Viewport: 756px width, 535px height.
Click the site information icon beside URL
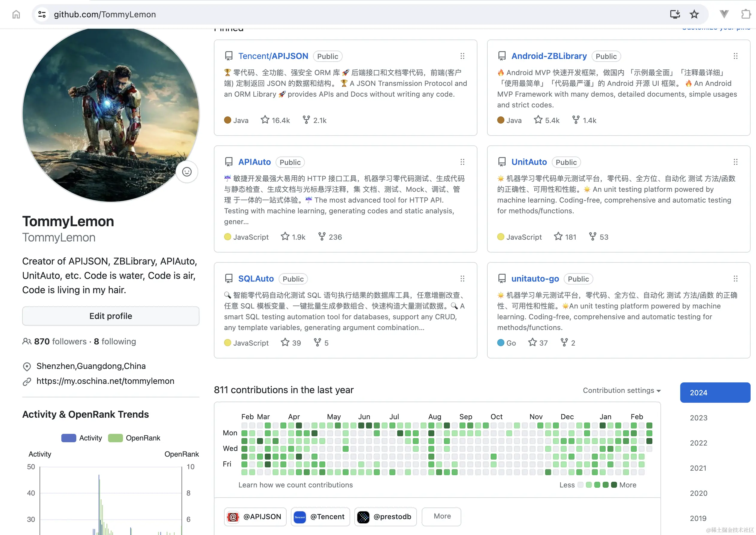pyautogui.click(x=42, y=14)
